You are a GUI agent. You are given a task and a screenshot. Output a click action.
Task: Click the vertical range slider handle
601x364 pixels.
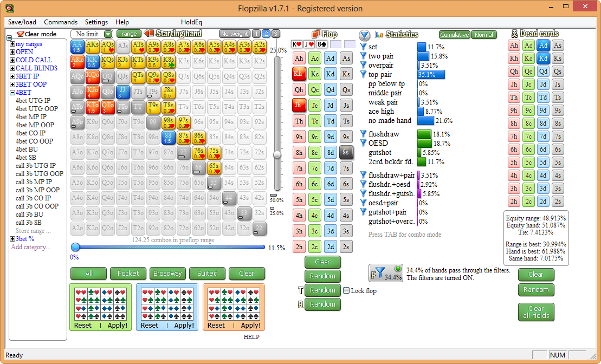pyautogui.click(x=277, y=155)
